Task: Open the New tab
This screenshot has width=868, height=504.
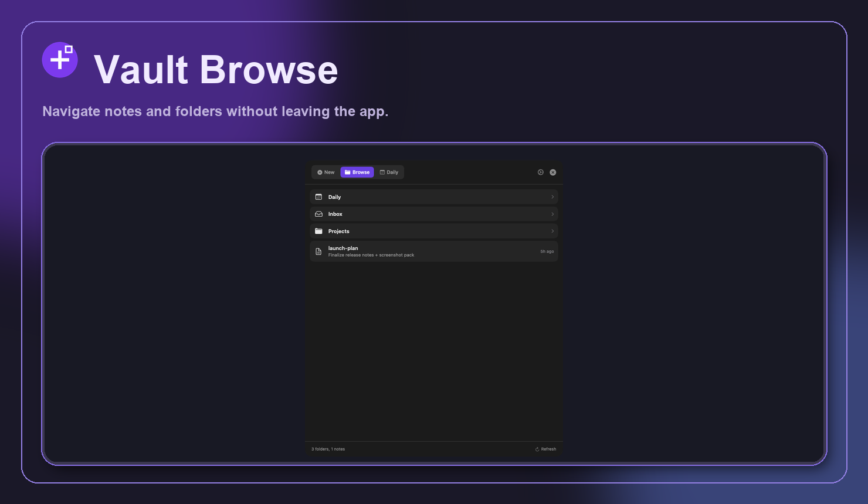Action: [x=325, y=172]
